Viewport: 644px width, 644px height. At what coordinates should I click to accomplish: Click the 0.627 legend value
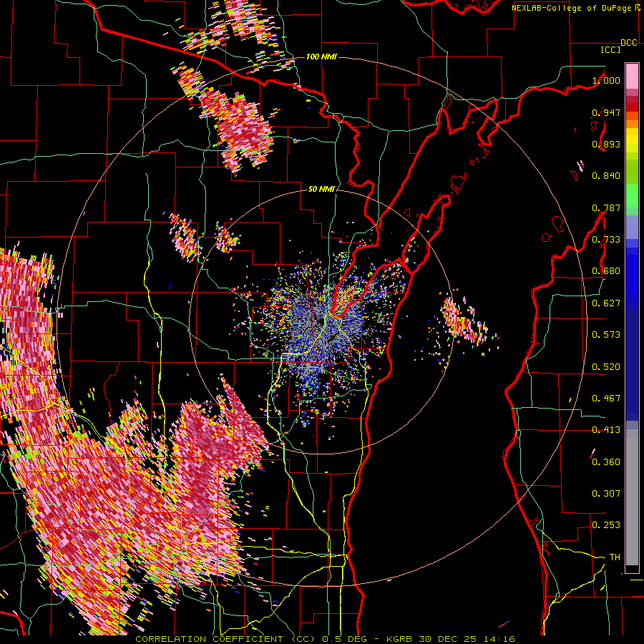pos(606,303)
